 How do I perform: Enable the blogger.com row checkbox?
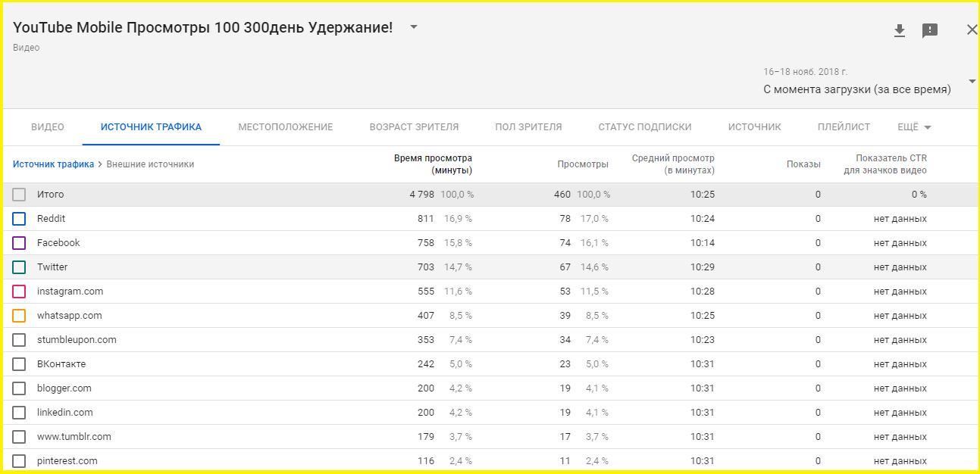[19, 388]
